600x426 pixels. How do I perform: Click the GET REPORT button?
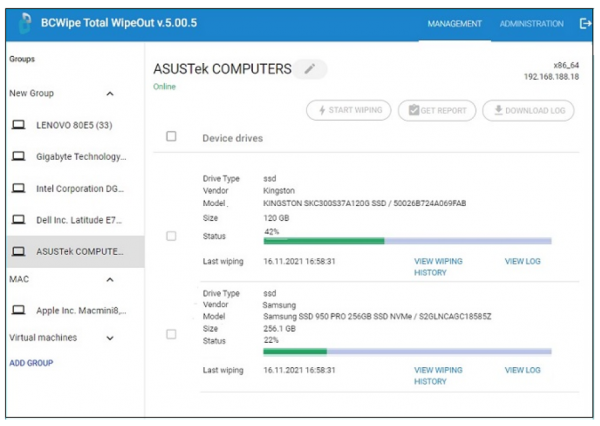pos(437,110)
